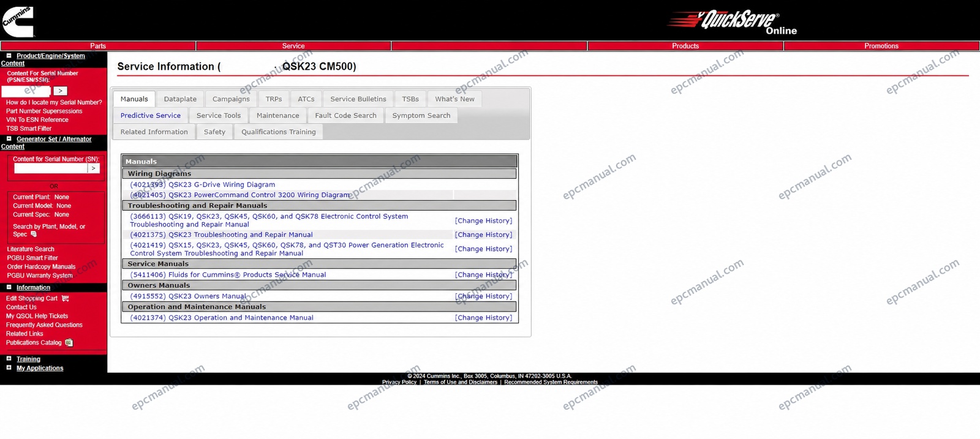The height and width of the screenshot is (439, 980).
Task: Open the Service Bulletins tab
Action: point(358,99)
